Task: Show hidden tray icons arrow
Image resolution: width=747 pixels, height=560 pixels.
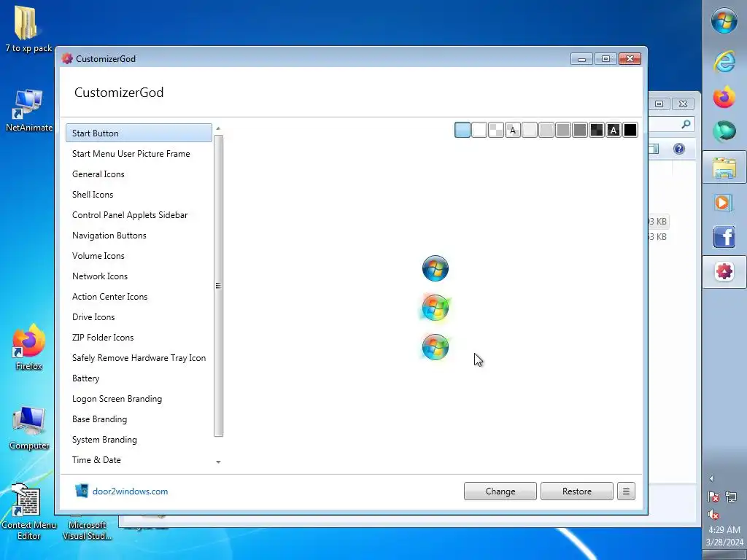Action: [x=711, y=478]
